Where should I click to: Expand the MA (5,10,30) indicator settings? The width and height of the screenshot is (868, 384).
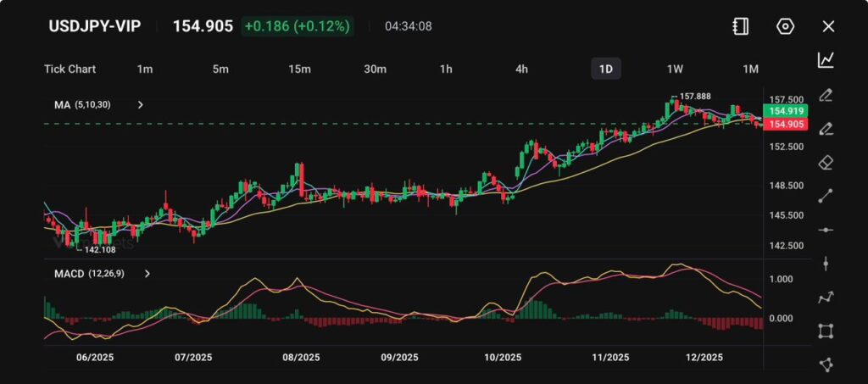point(141,105)
